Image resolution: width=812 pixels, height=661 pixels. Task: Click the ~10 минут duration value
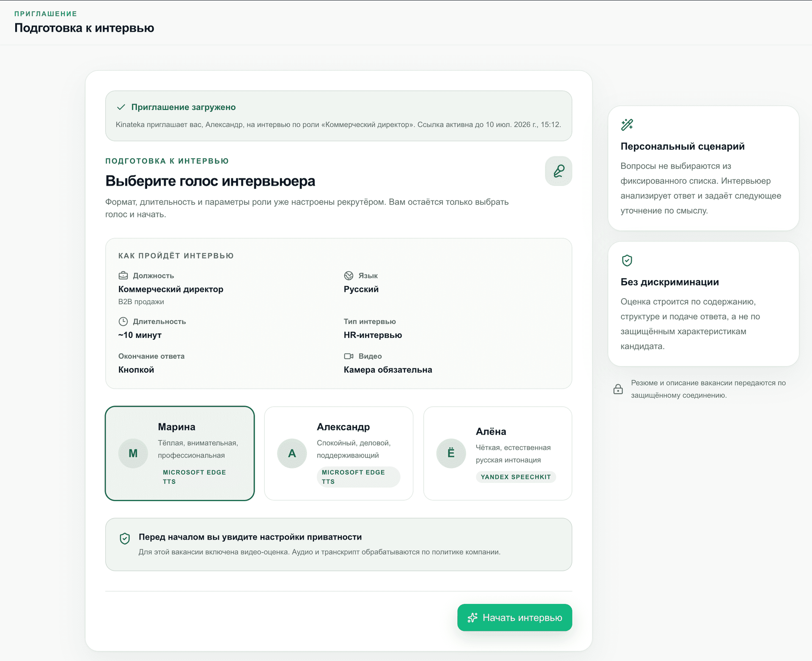point(140,335)
